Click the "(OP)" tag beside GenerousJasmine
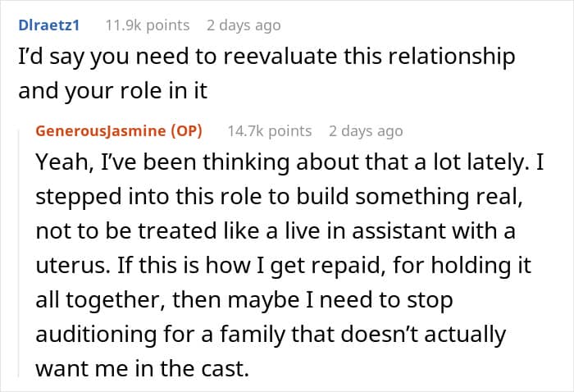 [x=187, y=131]
